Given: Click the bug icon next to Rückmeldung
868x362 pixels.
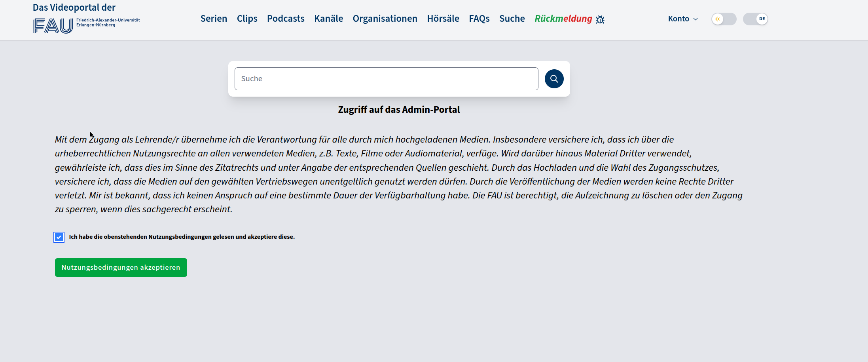Looking at the screenshot, I should [x=600, y=19].
